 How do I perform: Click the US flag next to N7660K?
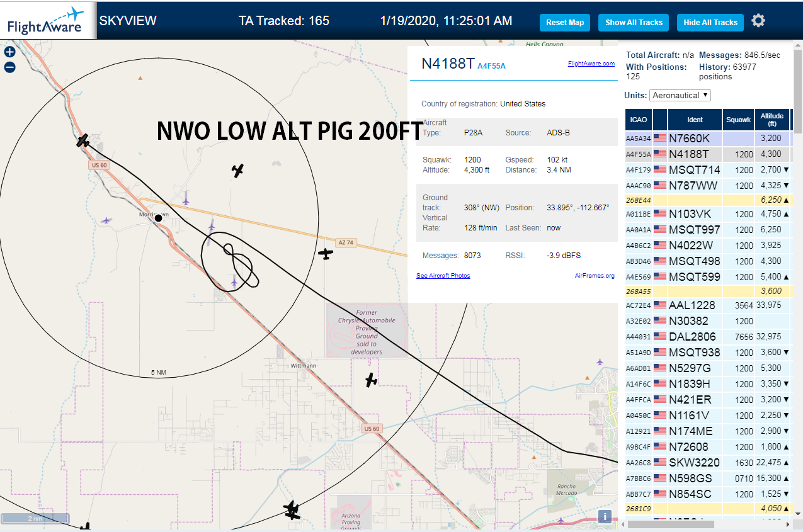point(660,138)
